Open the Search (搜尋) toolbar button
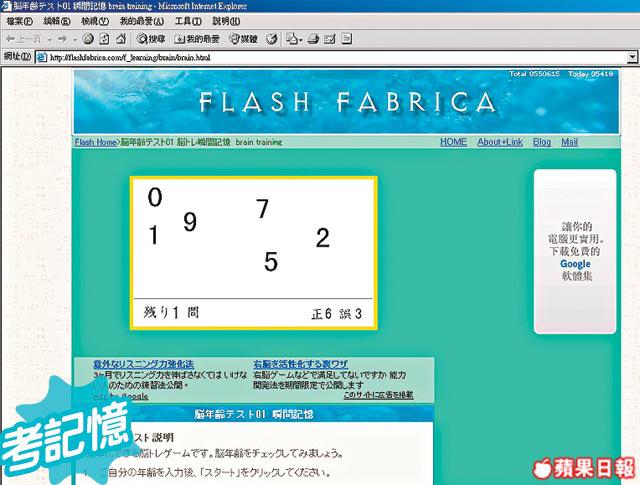640x485 pixels. (151, 39)
